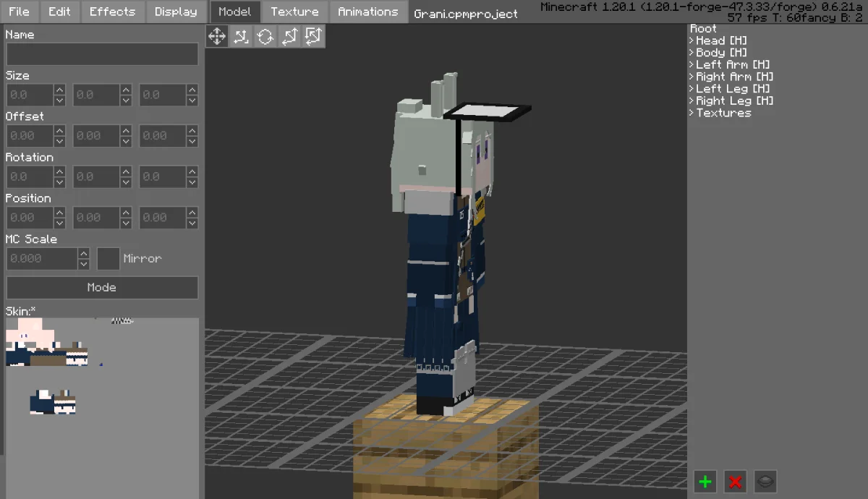Decrease the first Position value
Image resolution: width=868 pixels, height=499 pixels.
point(60,223)
